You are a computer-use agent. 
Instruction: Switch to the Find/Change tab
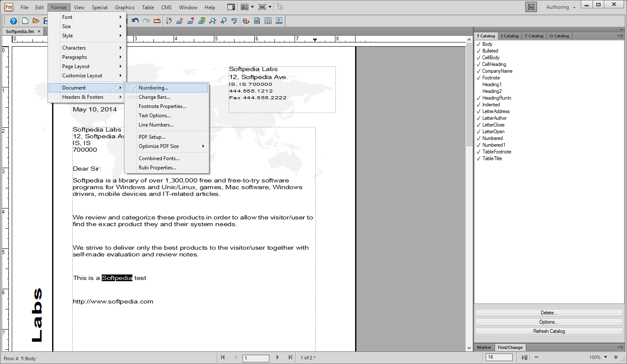510,348
